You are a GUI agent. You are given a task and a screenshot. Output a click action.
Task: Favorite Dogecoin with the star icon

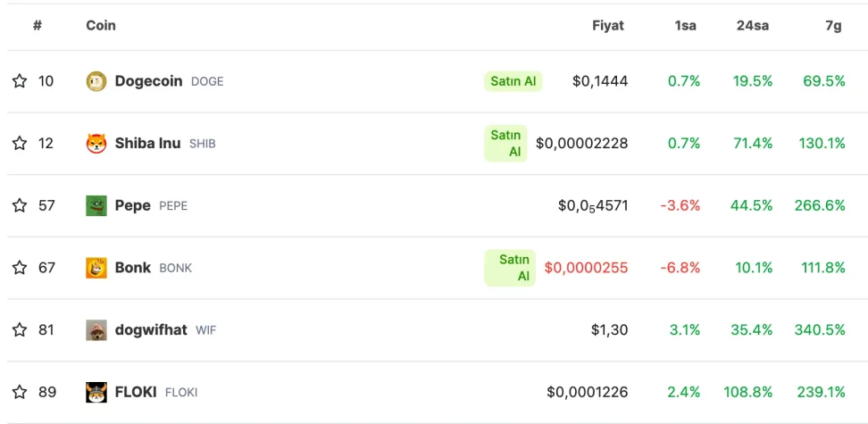20,81
